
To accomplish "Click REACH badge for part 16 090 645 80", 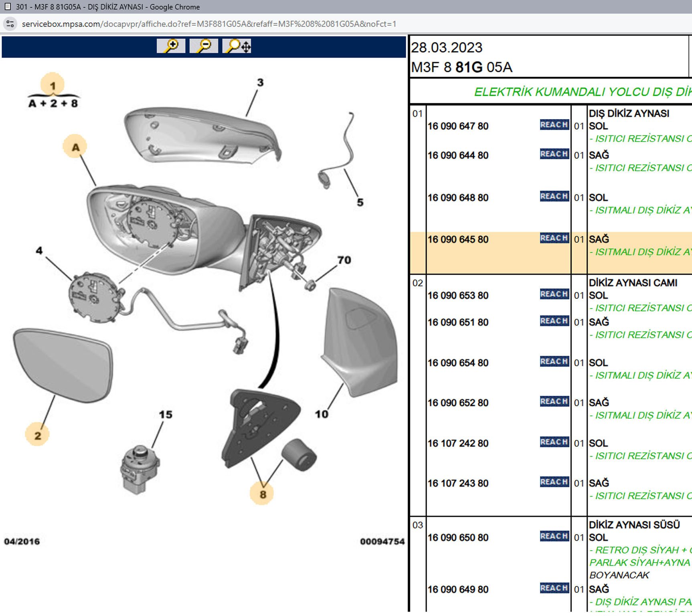I will coord(554,238).
